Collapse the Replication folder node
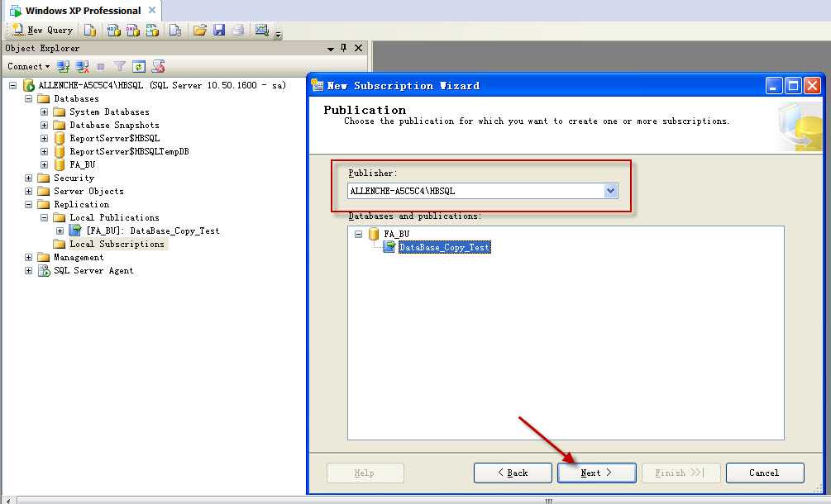The height and width of the screenshot is (504, 831). pyautogui.click(x=29, y=204)
